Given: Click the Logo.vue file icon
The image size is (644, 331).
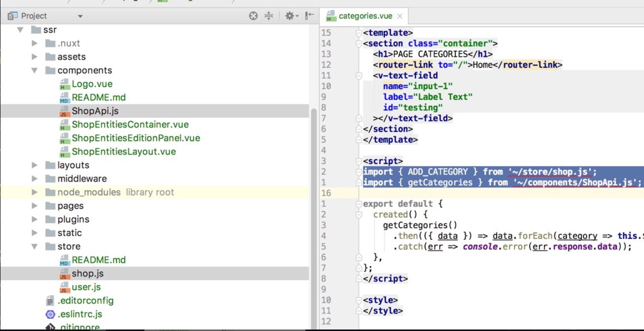Looking at the screenshot, I should pyautogui.click(x=64, y=84).
